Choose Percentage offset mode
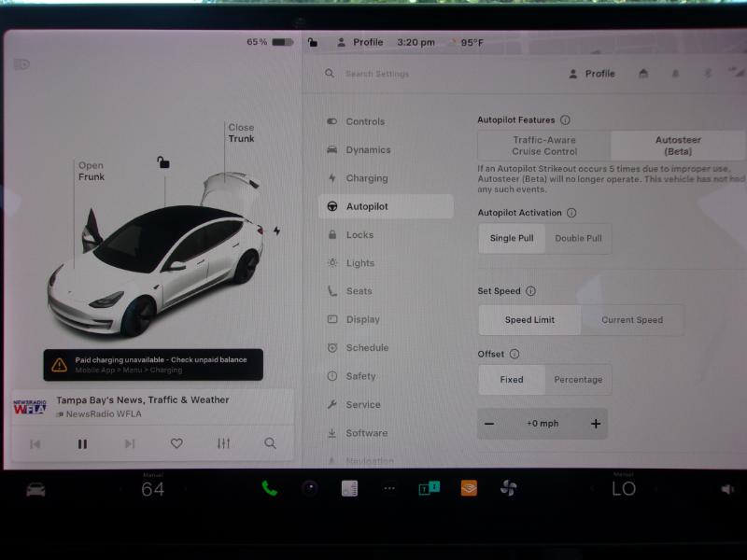The image size is (747, 560). [x=578, y=380]
